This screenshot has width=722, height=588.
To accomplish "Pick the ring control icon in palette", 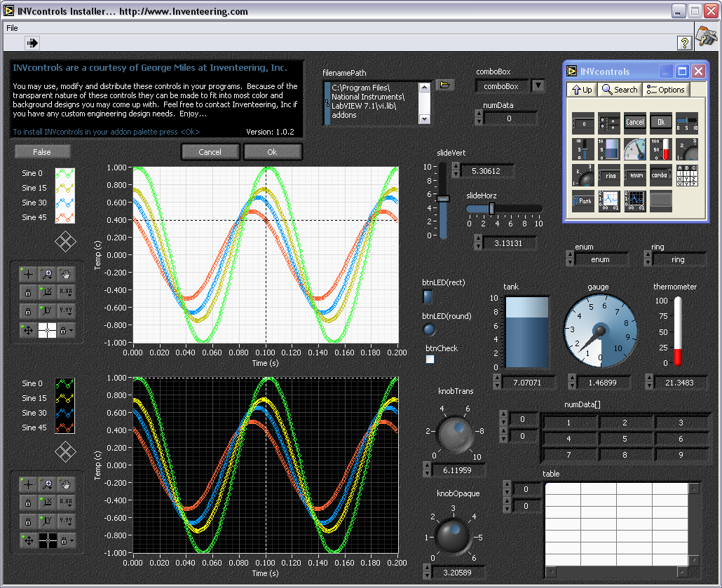I will click(608, 175).
